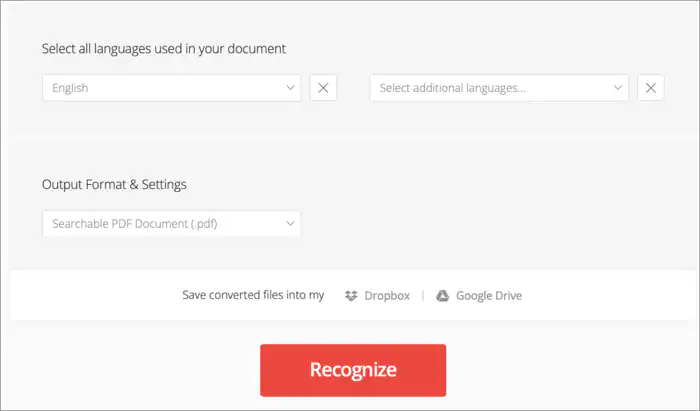Screen dimensions: 700x411
Task: Click the Output Format & Settings heading
Action: (x=114, y=184)
